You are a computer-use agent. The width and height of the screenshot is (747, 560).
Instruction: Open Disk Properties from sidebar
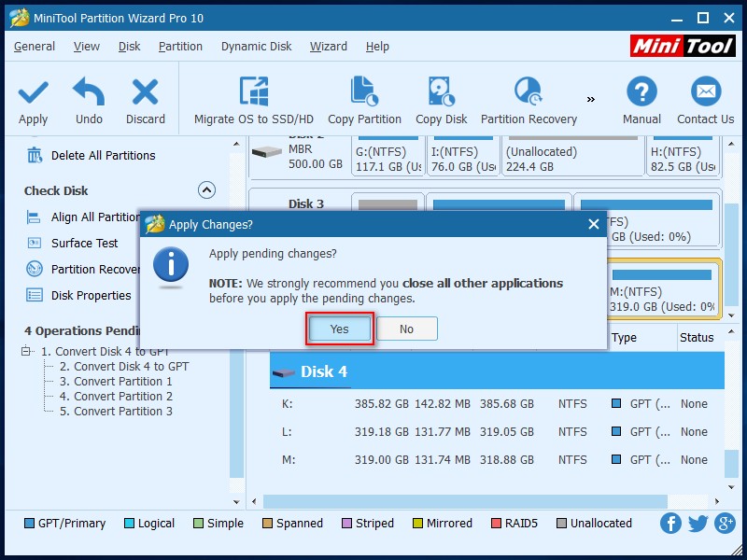coord(79,295)
